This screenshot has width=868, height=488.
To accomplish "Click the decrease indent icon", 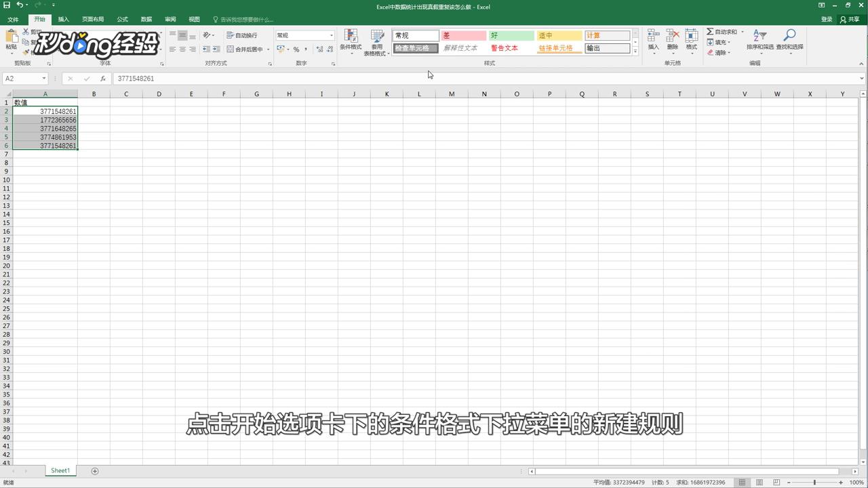I will pos(207,49).
